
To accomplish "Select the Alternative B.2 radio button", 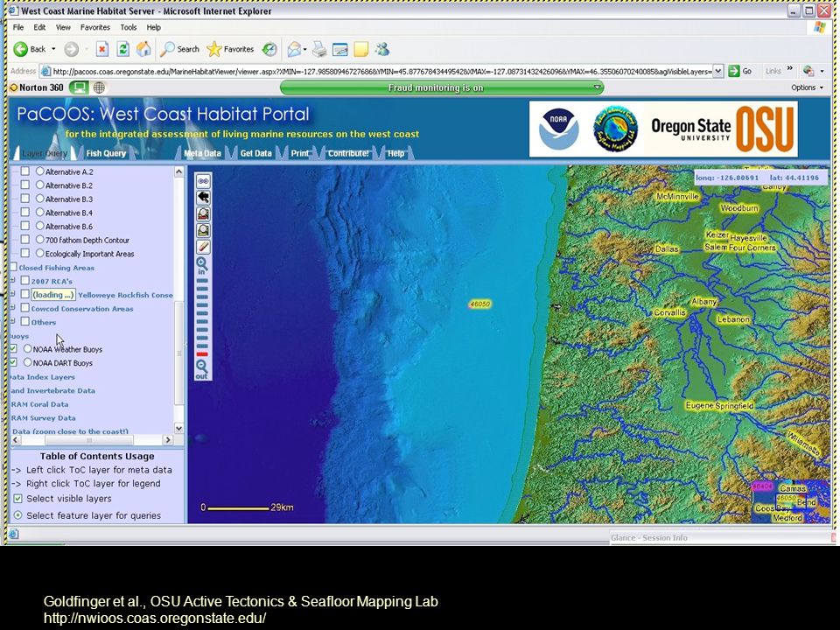I will pyautogui.click(x=39, y=185).
